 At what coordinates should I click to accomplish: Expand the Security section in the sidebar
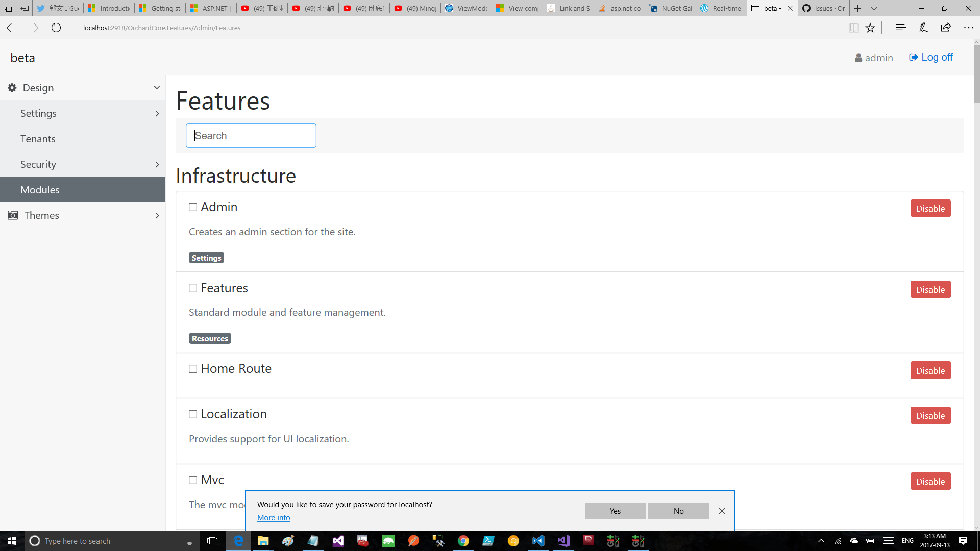[157, 164]
